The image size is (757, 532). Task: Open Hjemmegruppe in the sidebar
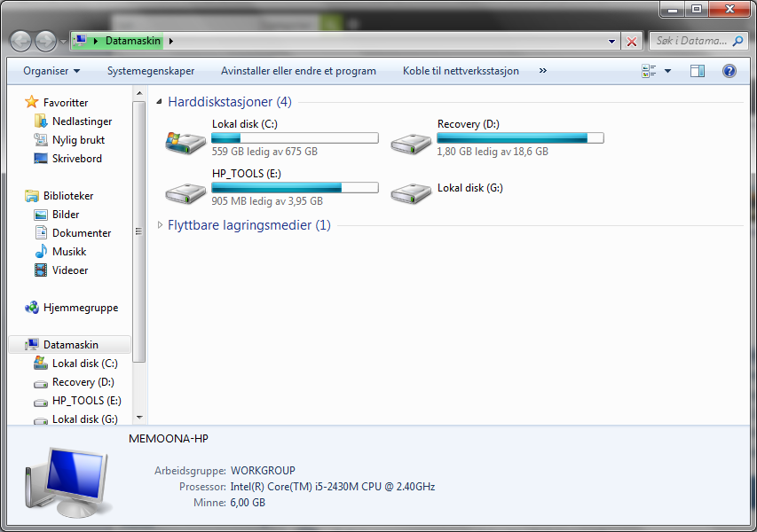coord(81,308)
